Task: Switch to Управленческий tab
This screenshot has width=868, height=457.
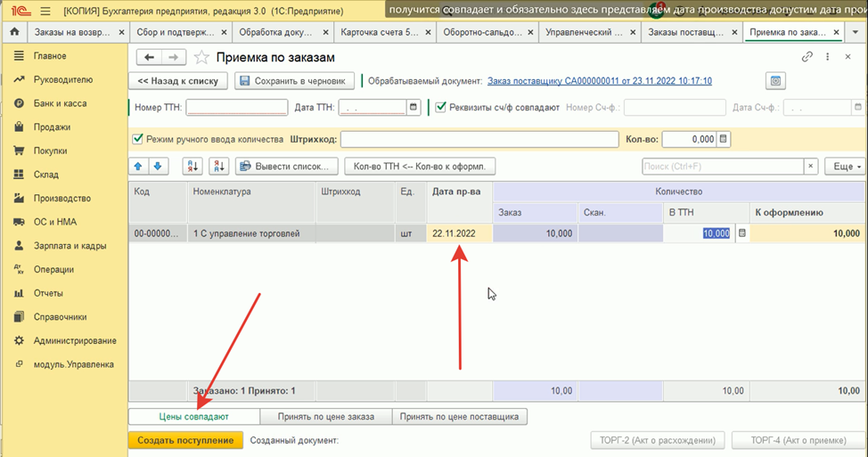Action: tap(584, 32)
